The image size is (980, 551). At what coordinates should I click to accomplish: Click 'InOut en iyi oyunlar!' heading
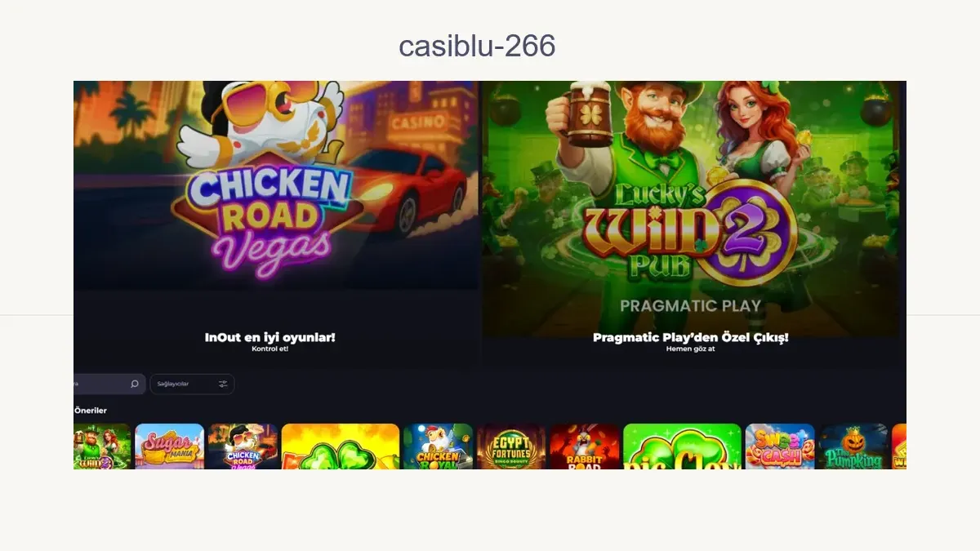(x=269, y=336)
